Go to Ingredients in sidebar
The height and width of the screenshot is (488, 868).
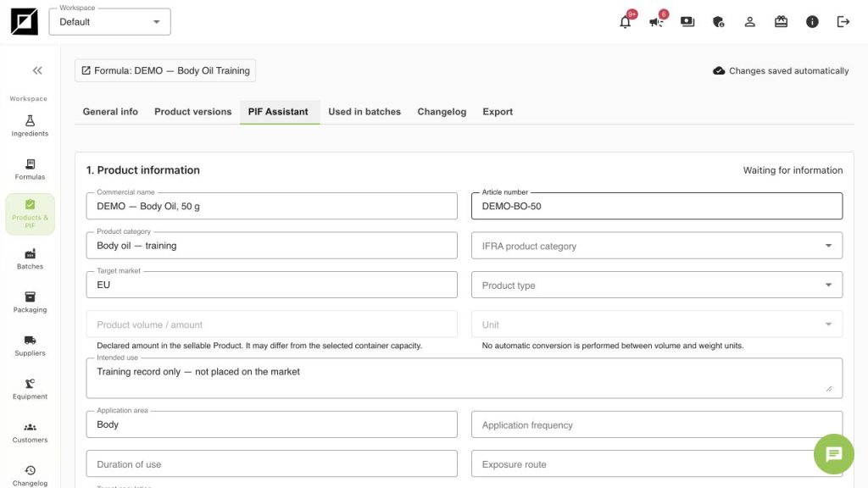[x=30, y=125]
